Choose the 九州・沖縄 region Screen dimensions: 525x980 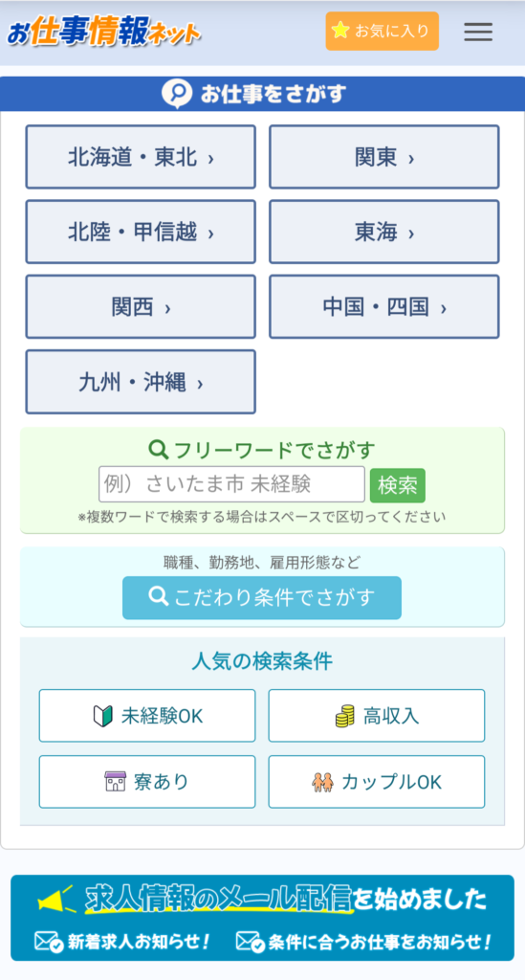pos(141,381)
